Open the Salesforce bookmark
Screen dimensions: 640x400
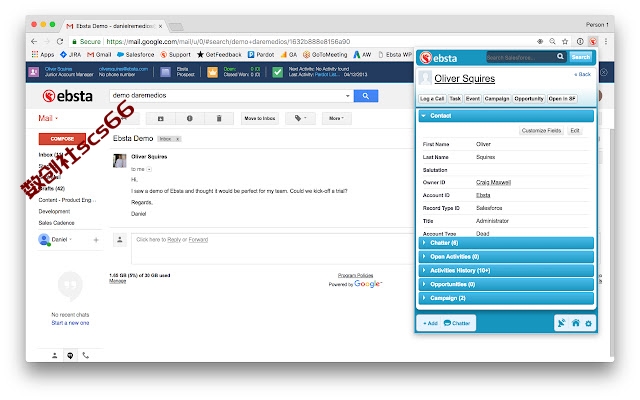[x=136, y=54]
